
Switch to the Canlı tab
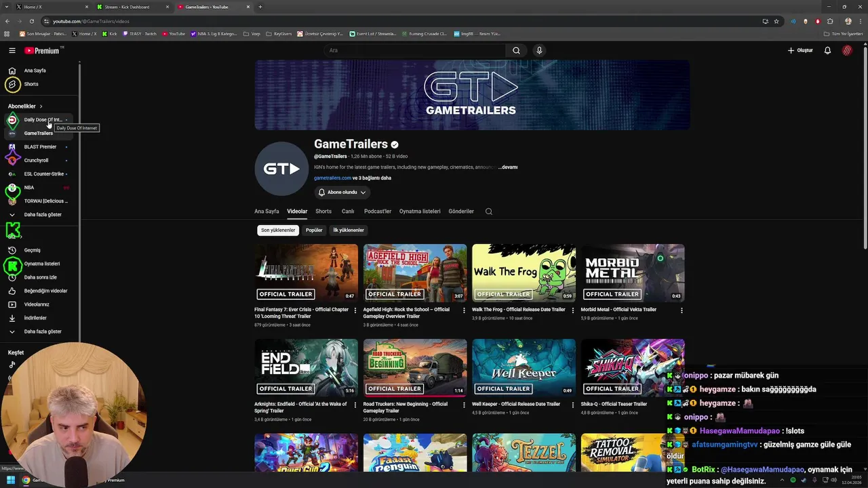[348, 211]
